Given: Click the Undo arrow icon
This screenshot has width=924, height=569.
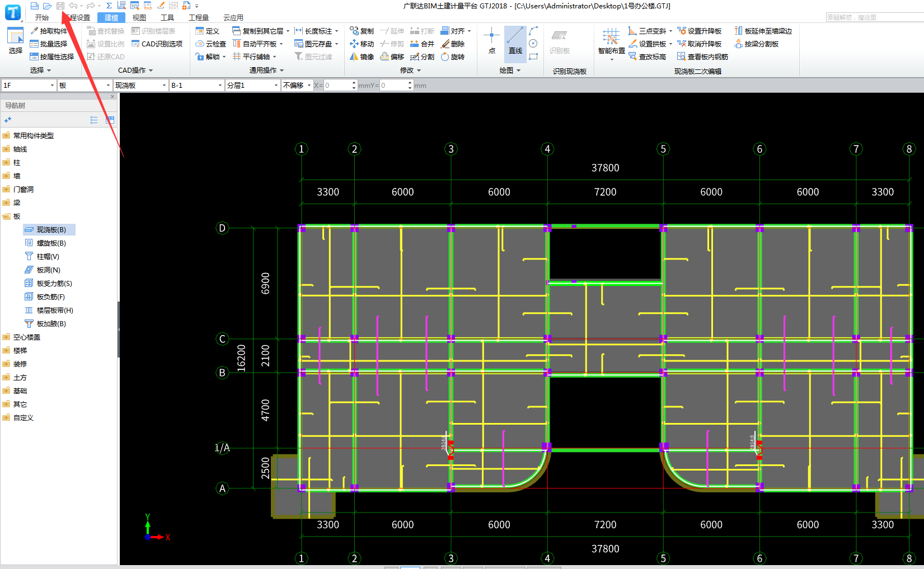Looking at the screenshot, I should [x=73, y=6].
